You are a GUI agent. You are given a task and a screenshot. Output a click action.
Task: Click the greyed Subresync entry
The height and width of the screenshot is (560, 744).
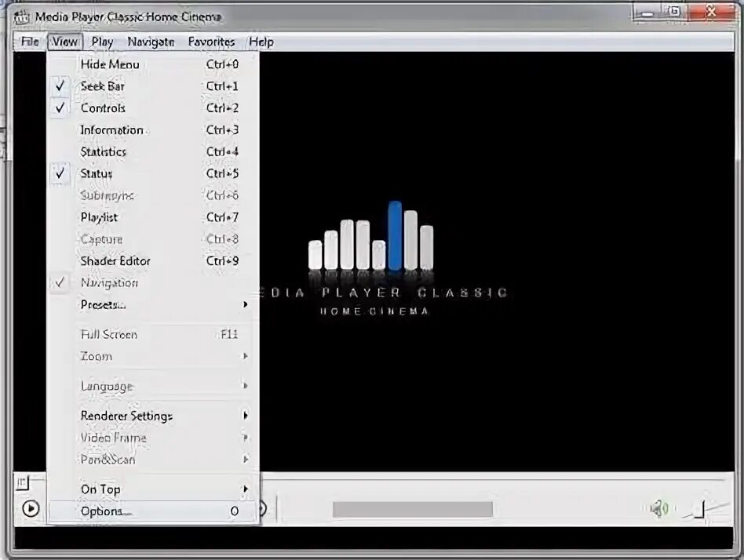click(153, 195)
